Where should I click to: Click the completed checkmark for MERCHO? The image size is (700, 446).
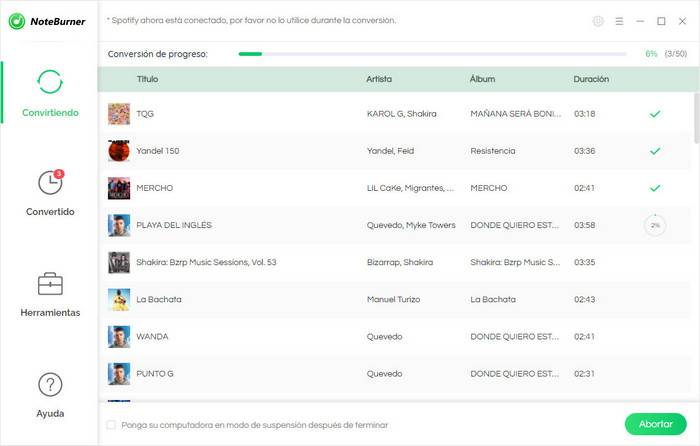point(654,188)
